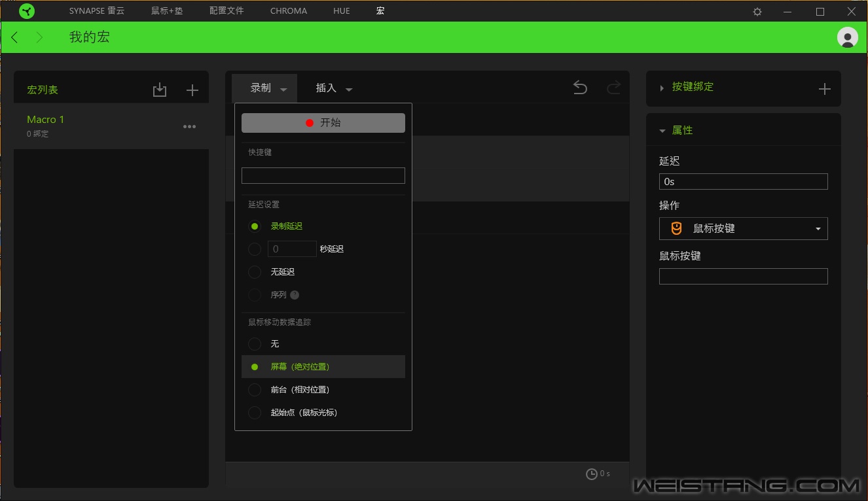Add a new macro to 宏列表
Image resolution: width=868 pixels, height=501 pixels.
pyautogui.click(x=192, y=90)
